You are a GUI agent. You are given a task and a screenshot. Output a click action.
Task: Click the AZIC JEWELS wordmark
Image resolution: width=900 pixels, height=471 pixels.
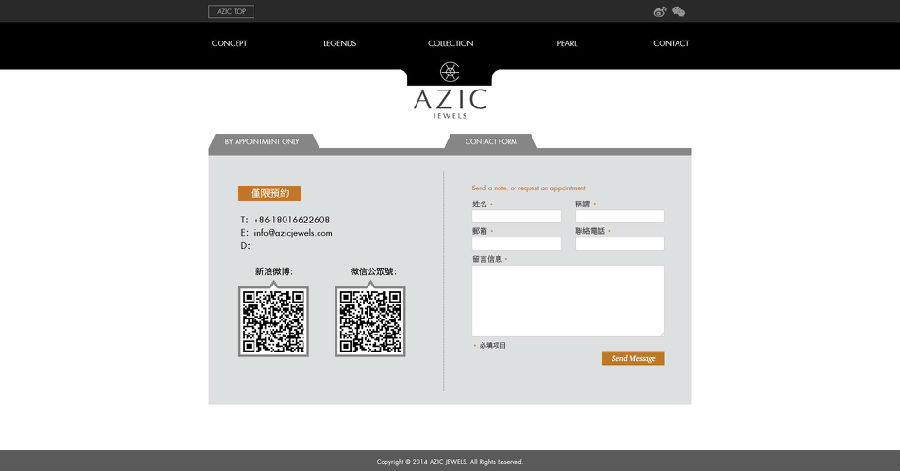click(450, 103)
